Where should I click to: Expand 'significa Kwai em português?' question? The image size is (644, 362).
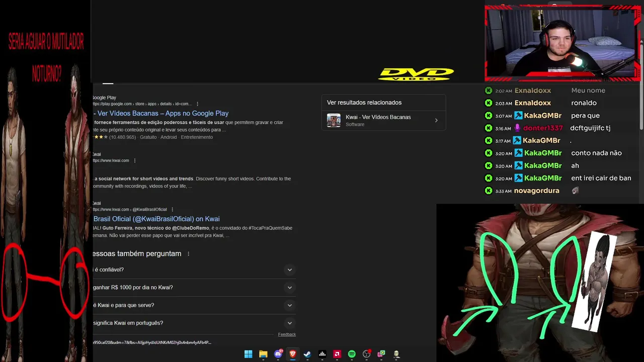point(289,323)
